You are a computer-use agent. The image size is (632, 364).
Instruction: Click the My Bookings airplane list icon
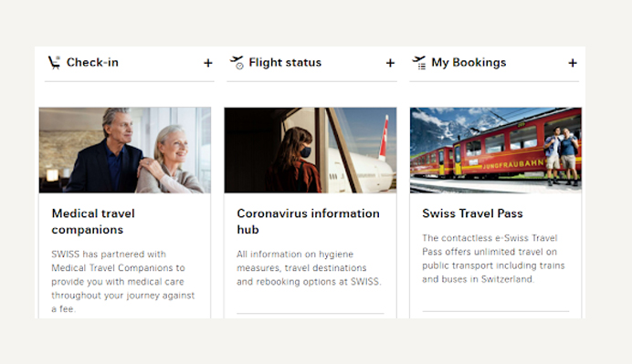(x=419, y=62)
